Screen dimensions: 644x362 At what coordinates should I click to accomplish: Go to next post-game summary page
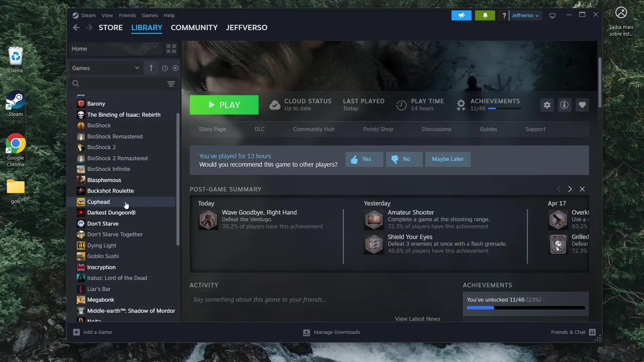pos(570,189)
